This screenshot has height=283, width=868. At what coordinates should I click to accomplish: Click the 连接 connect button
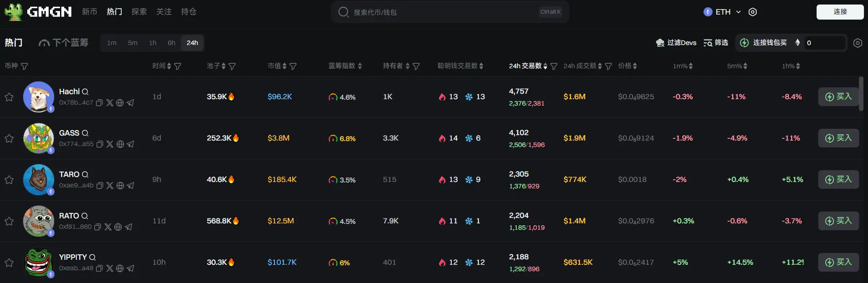pyautogui.click(x=840, y=12)
